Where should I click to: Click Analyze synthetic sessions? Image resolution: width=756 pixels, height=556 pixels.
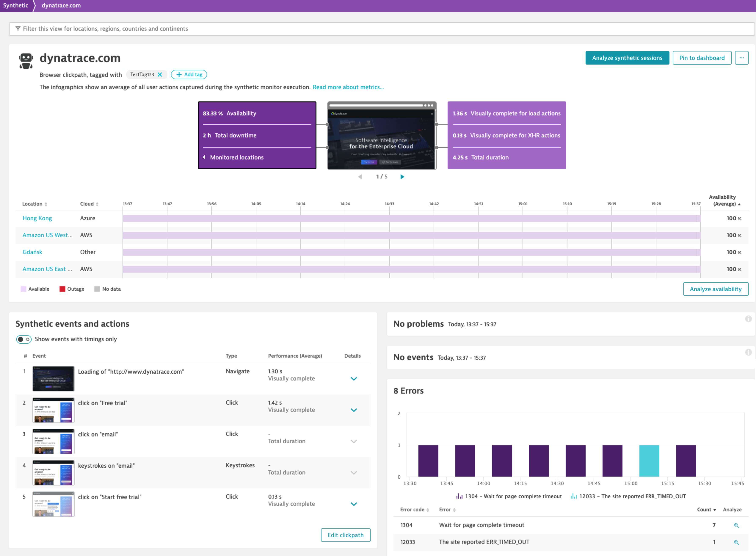pyautogui.click(x=627, y=58)
